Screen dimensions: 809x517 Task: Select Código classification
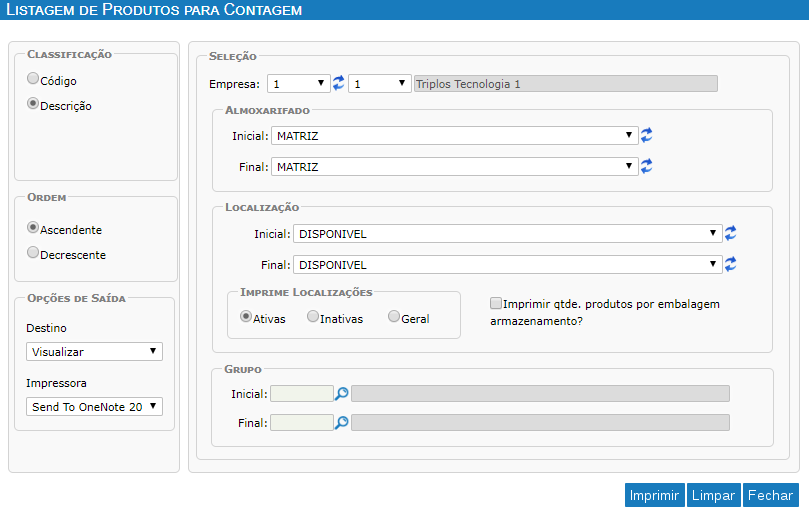coord(33,78)
